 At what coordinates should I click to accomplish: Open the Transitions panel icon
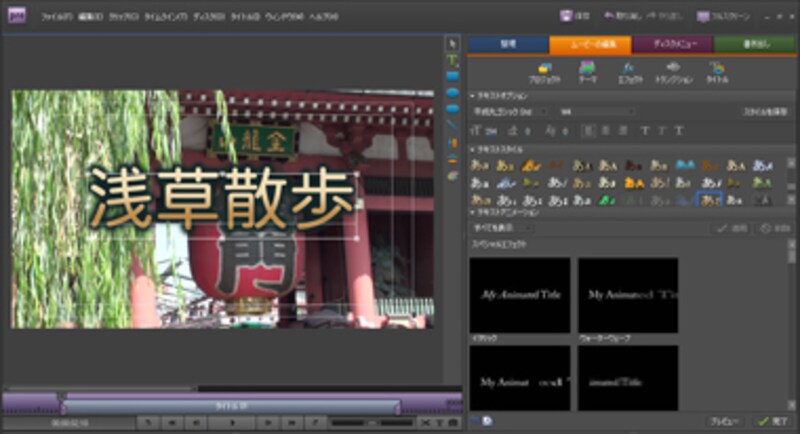[673, 72]
